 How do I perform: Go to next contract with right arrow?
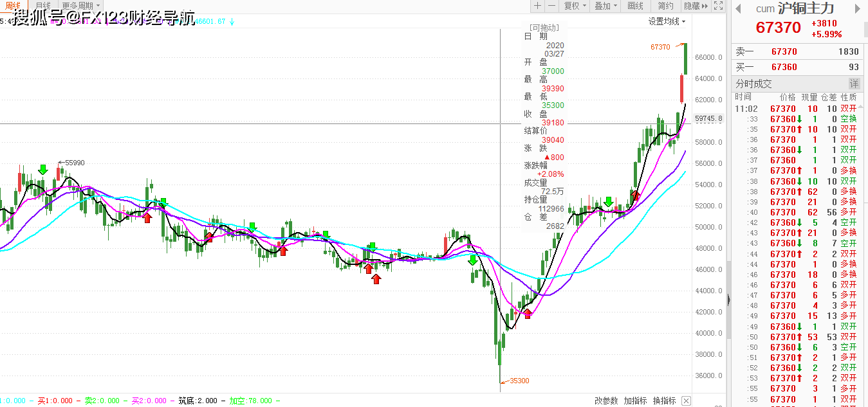[858, 9]
